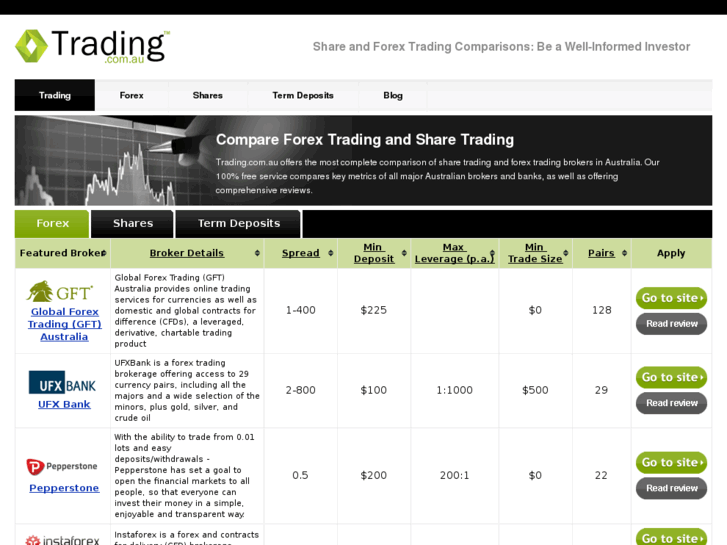
Task: Sort table by Broker Details header
Action: click(186, 253)
